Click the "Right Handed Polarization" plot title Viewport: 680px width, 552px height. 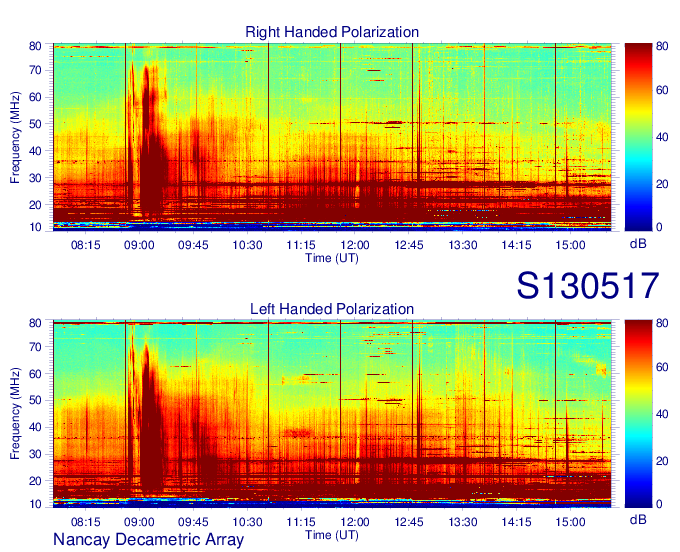pyautogui.click(x=332, y=32)
